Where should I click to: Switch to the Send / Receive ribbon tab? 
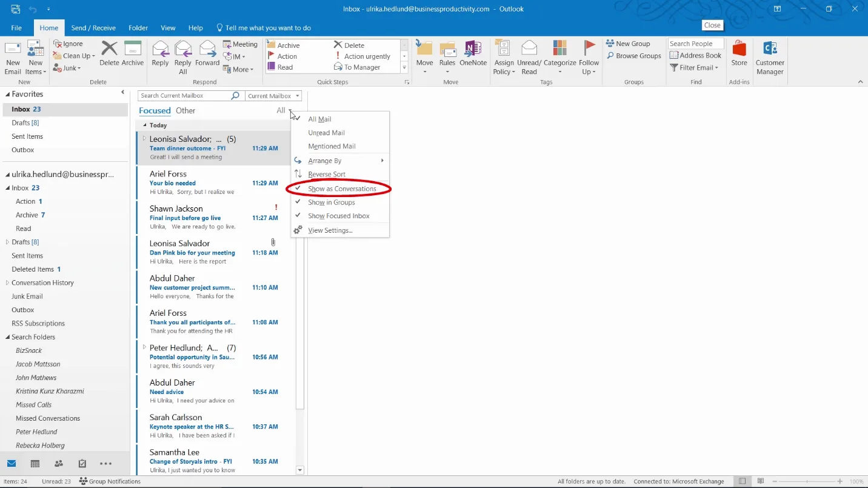tap(93, 28)
